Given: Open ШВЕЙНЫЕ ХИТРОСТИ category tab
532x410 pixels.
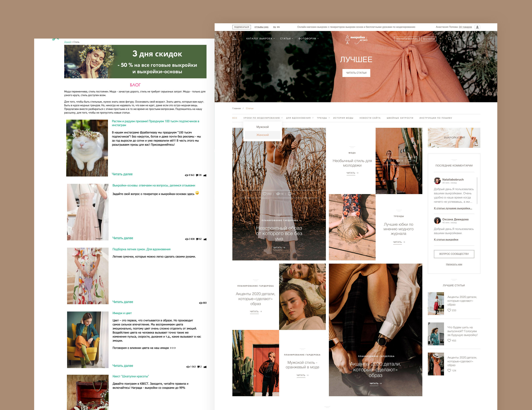Looking at the screenshot, I should pos(400,118).
